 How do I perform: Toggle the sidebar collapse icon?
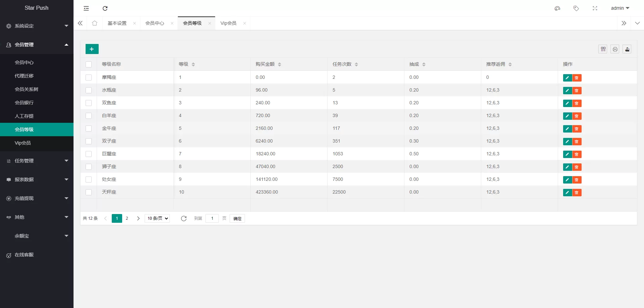pos(86,8)
